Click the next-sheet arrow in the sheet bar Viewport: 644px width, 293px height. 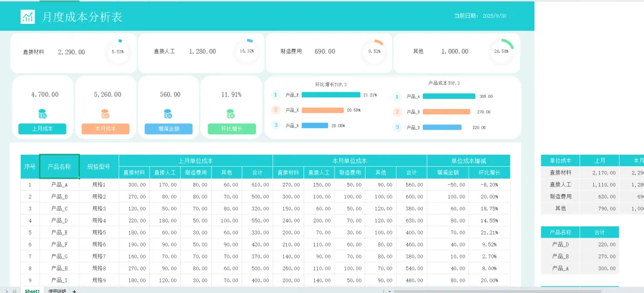[7, 291]
